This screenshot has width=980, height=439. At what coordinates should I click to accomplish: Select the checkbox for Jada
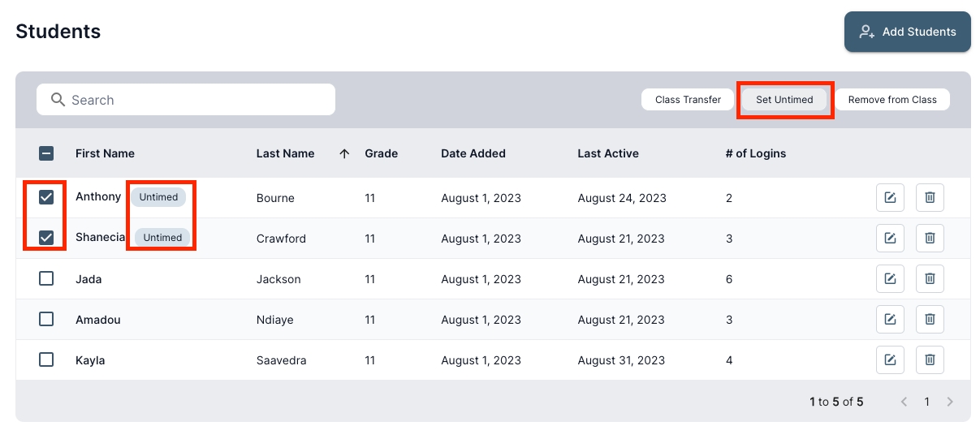coord(46,278)
